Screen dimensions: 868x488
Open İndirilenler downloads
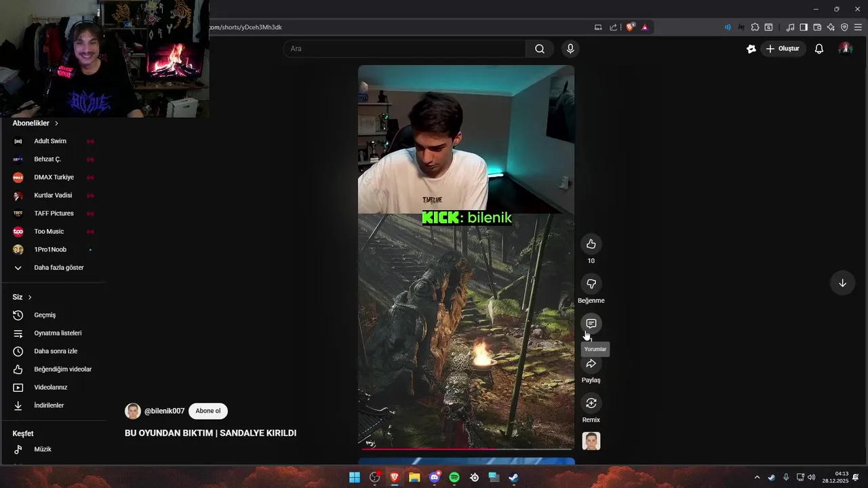[x=53, y=405]
